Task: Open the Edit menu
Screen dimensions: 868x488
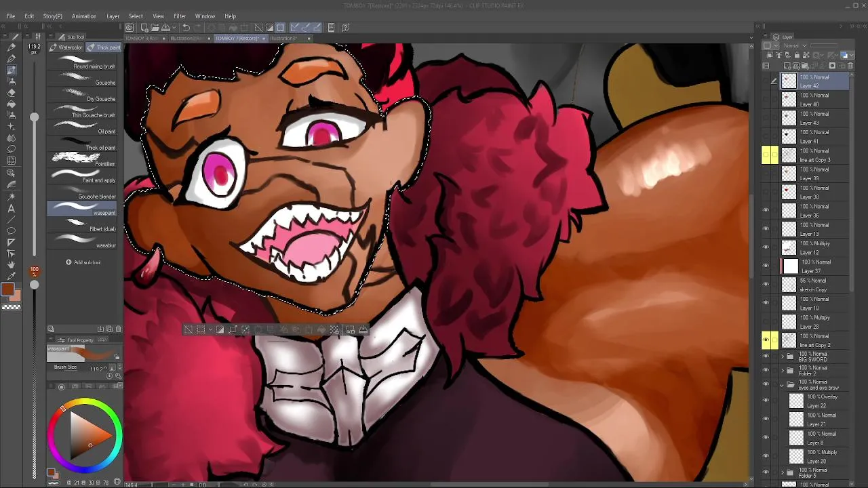Action: 29,16
